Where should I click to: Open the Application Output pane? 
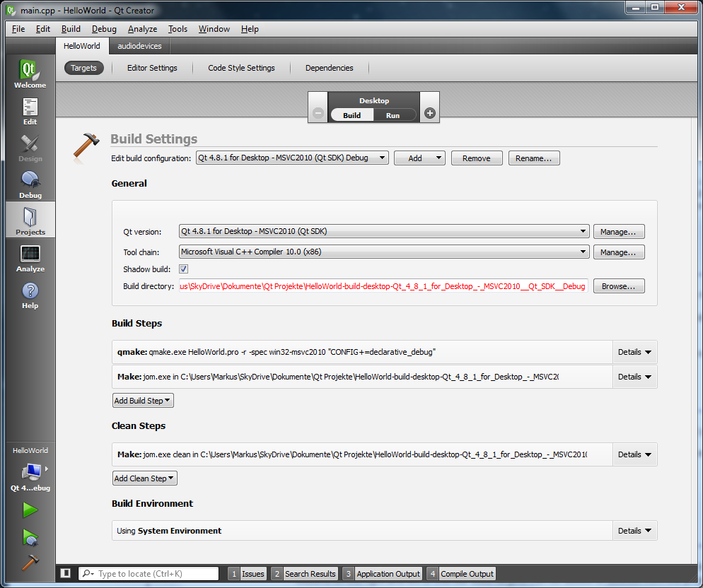pyautogui.click(x=381, y=574)
